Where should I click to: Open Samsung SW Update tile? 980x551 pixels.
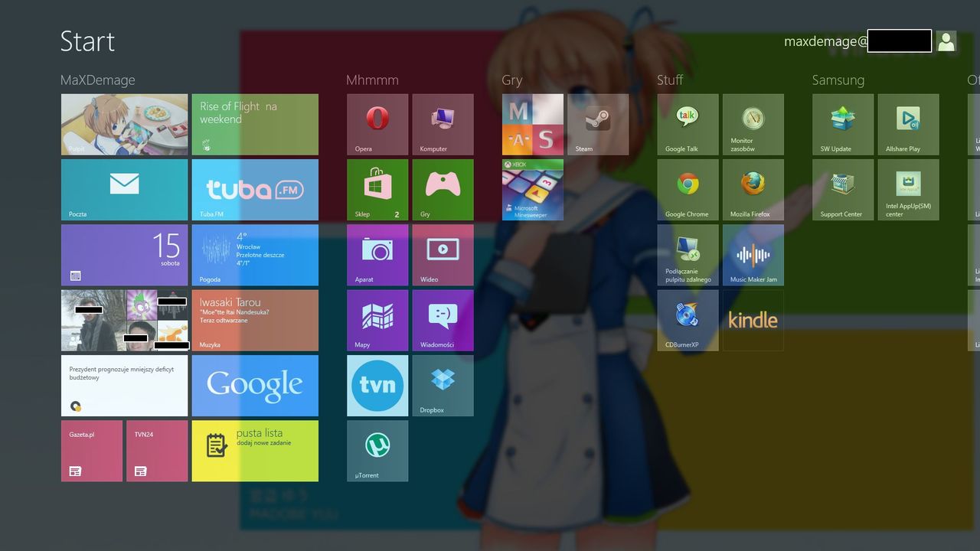click(843, 125)
